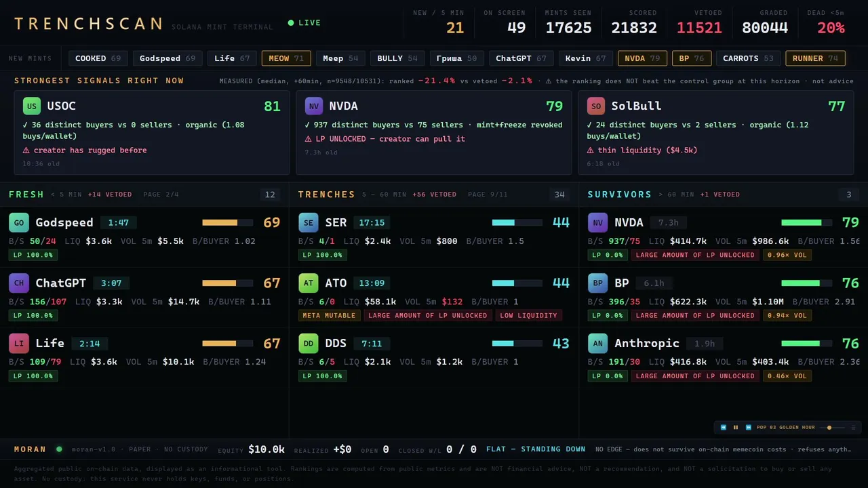Click TRENCHES PAGE 9/11 pager
This screenshot has height=488, width=868.
coord(488,195)
